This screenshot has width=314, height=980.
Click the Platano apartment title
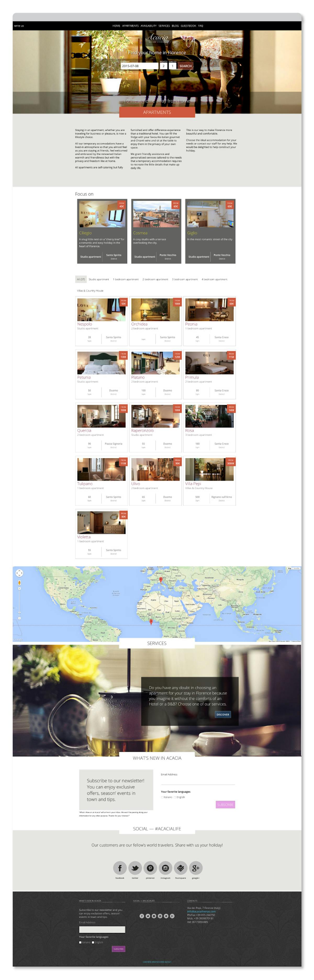pos(138,377)
